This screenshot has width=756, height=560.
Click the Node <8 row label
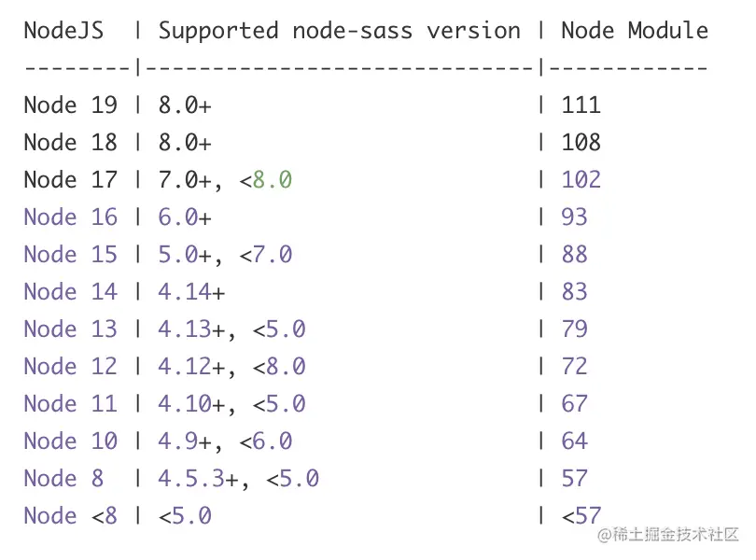pos(70,516)
